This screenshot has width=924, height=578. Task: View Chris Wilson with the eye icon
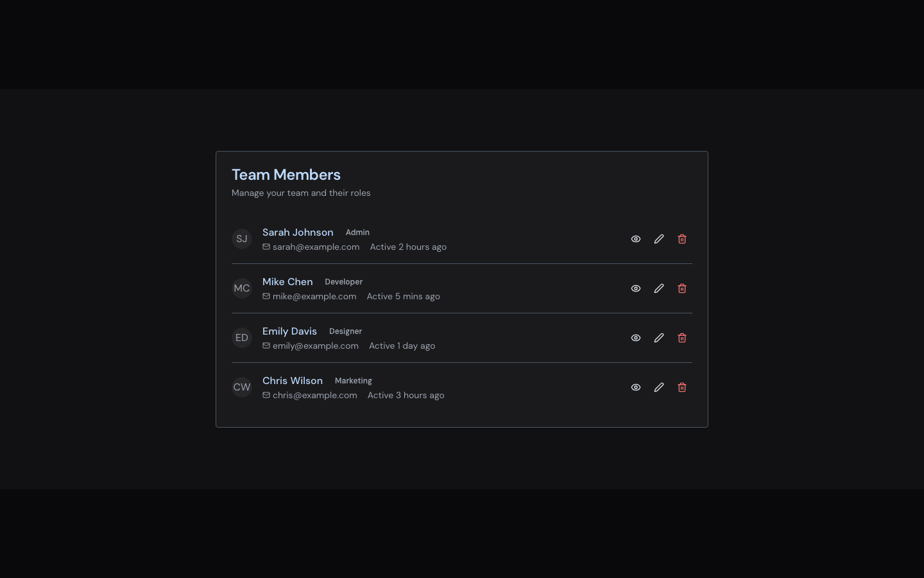coord(636,387)
